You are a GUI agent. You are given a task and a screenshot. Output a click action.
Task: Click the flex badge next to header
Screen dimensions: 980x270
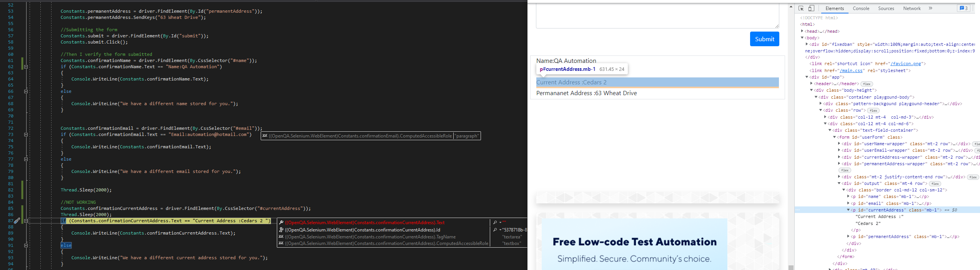point(867,84)
